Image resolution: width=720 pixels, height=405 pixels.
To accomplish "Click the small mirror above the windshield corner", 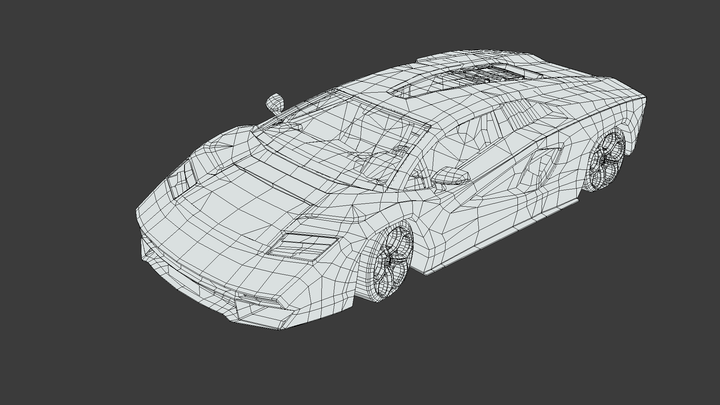I will coord(275,104).
